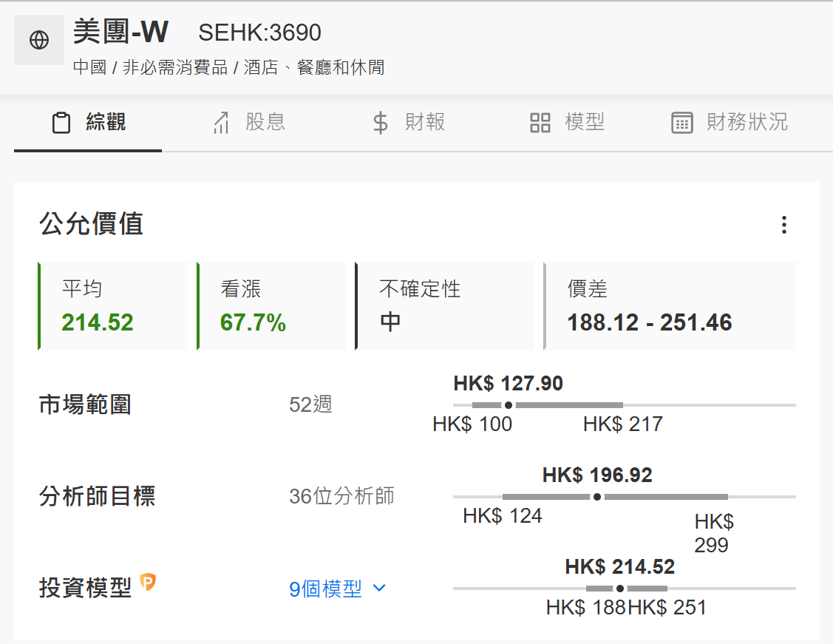The height and width of the screenshot is (644, 833).
Task: Click the analyst target marker at HK$ 196.92
Action: click(x=597, y=497)
